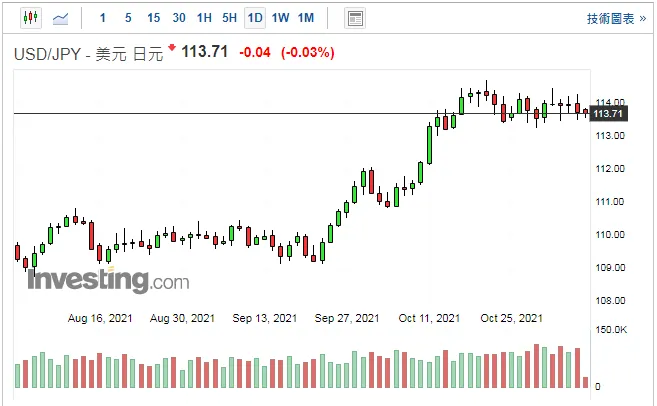Switch to the 1H timeframe

point(204,18)
